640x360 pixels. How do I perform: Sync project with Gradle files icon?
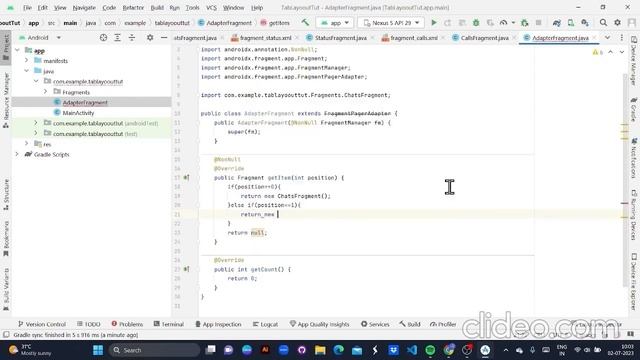[557, 23]
